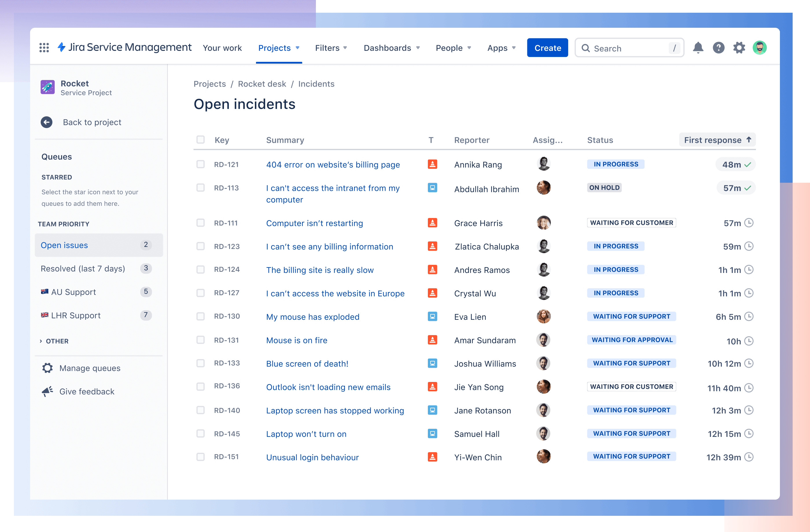Toggle the select-all checkbox in header
The image size is (810, 532).
[x=201, y=140]
